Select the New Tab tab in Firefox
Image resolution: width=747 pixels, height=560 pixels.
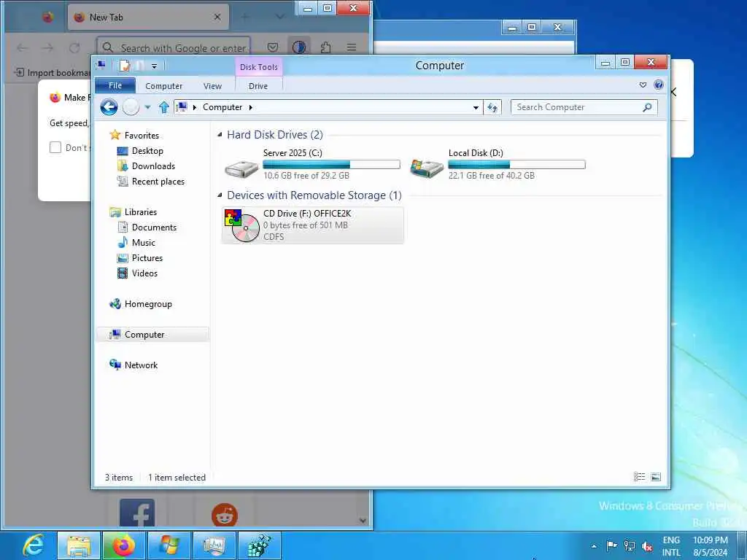pyautogui.click(x=148, y=17)
